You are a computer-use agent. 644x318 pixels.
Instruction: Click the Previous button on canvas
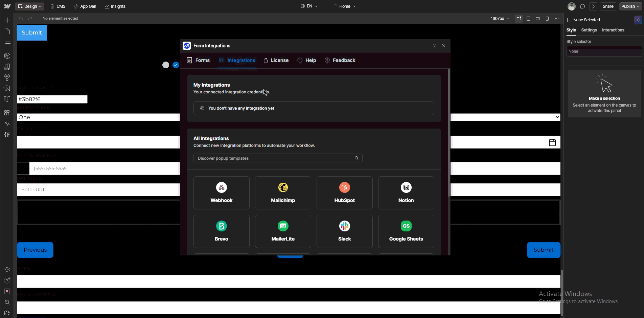(x=35, y=250)
